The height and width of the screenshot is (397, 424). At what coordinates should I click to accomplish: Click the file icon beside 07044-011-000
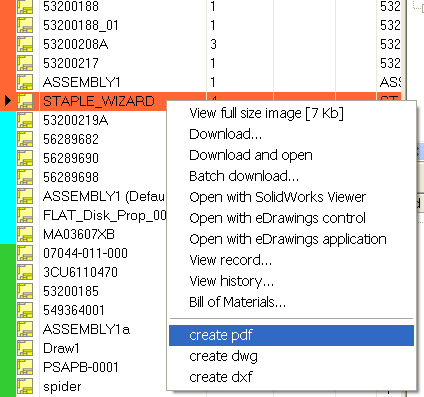(x=25, y=253)
